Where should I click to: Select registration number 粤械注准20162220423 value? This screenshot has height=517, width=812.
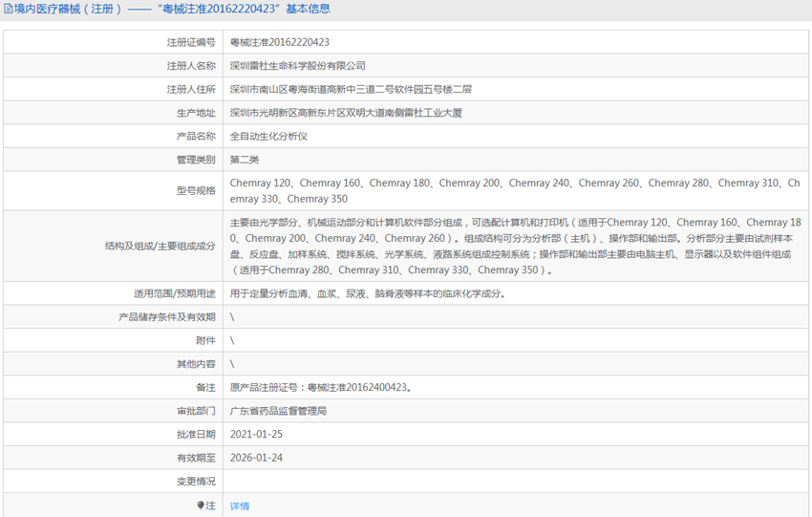point(280,42)
